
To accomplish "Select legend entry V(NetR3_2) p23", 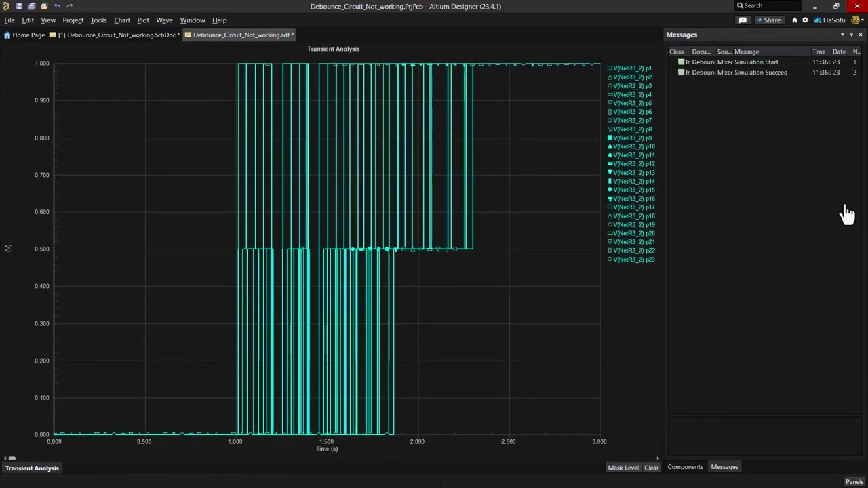I will (631, 260).
